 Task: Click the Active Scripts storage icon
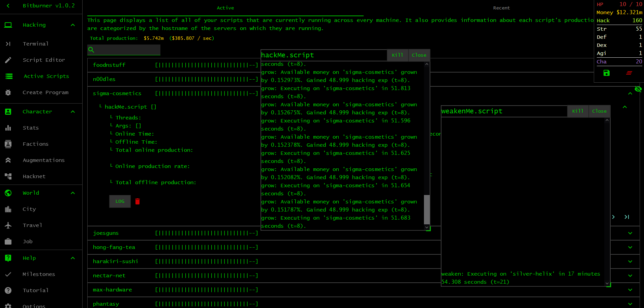[9, 76]
